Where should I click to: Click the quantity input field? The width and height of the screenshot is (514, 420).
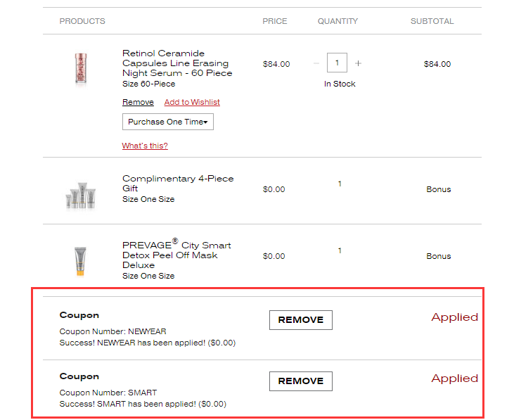coord(338,63)
